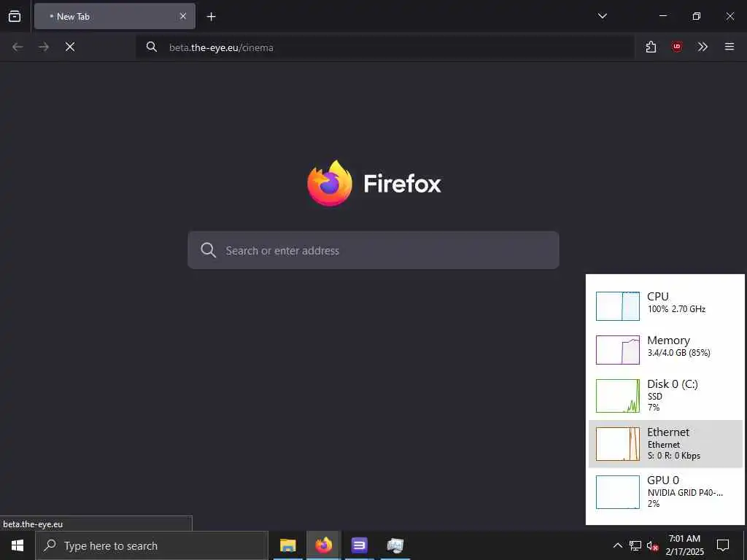Click the magnifier in the new tab search box

point(208,250)
